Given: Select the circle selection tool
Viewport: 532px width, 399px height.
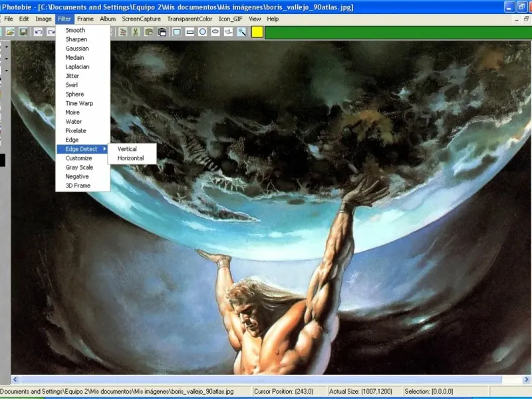Looking at the screenshot, I should tap(203, 32).
